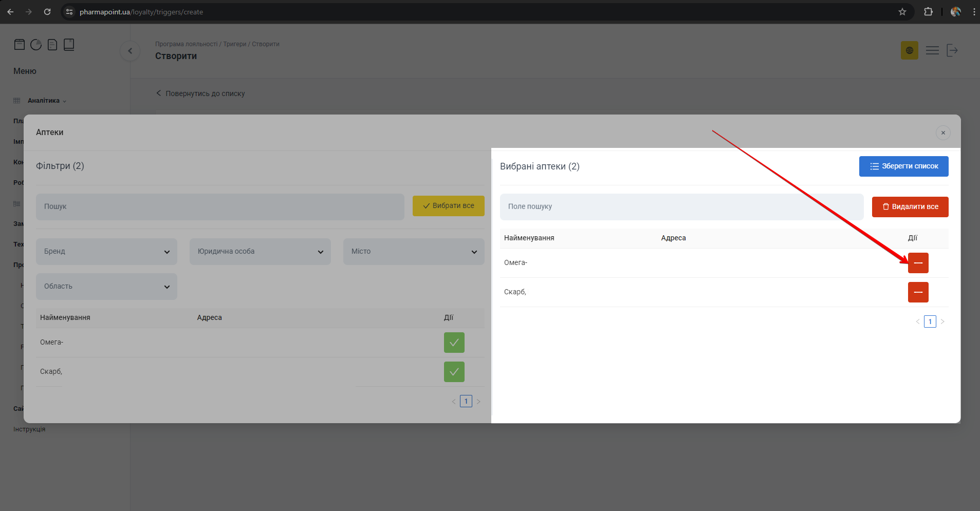This screenshot has width=980, height=511.
Task: Reload the page in browser
Action: (47, 12)
